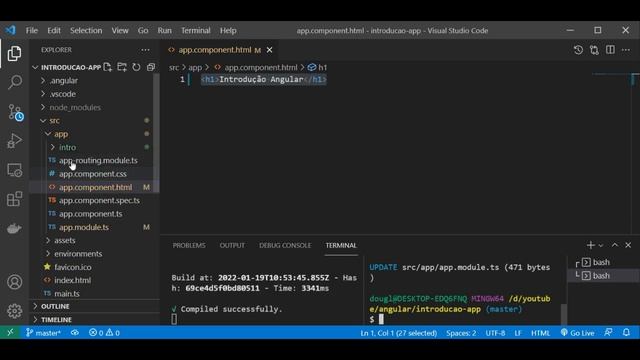Image resolution: width=640 pixels, height=360 pixels.
Task: Start Go Live server
Action: (578, 333)
